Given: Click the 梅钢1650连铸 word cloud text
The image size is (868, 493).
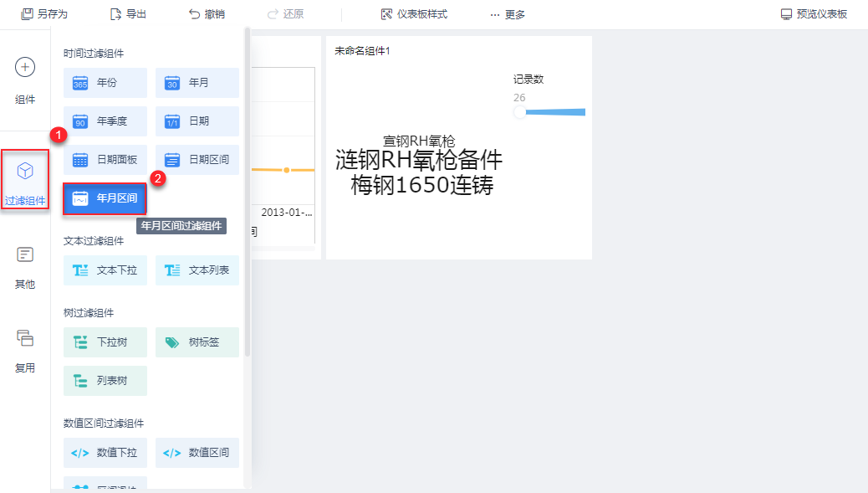Looking at the screenshot, I should click(421, 185).
